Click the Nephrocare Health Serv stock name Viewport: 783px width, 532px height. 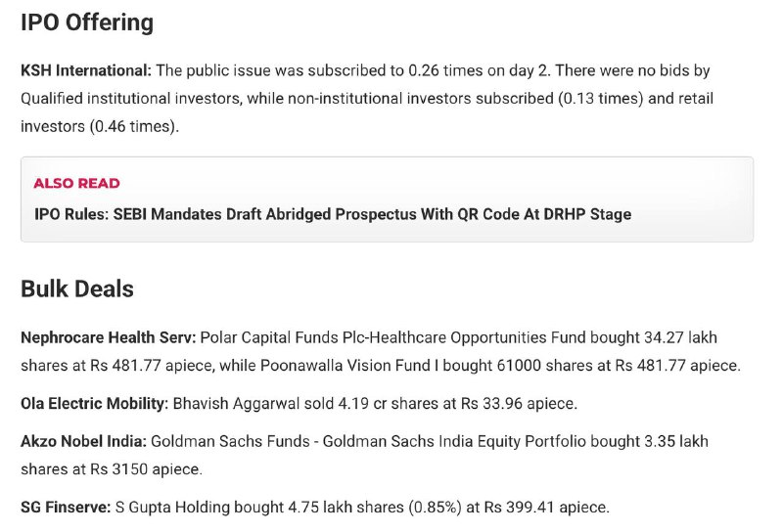[x=108, y=337]
